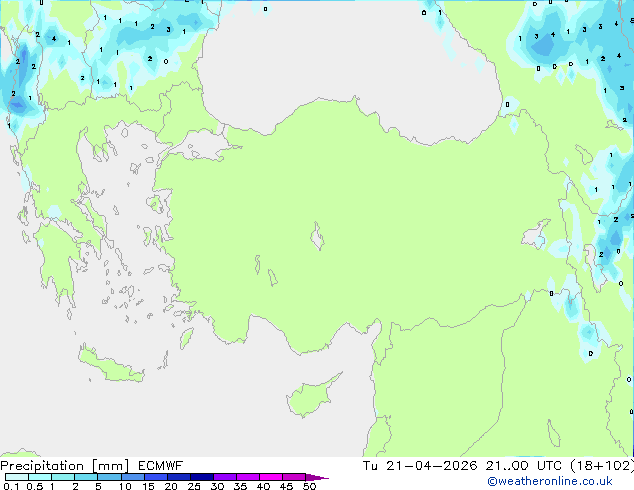634x490 pixels.
Task: Click the legend value '50'
Action: pyautogui.click(x=309, y=486)
